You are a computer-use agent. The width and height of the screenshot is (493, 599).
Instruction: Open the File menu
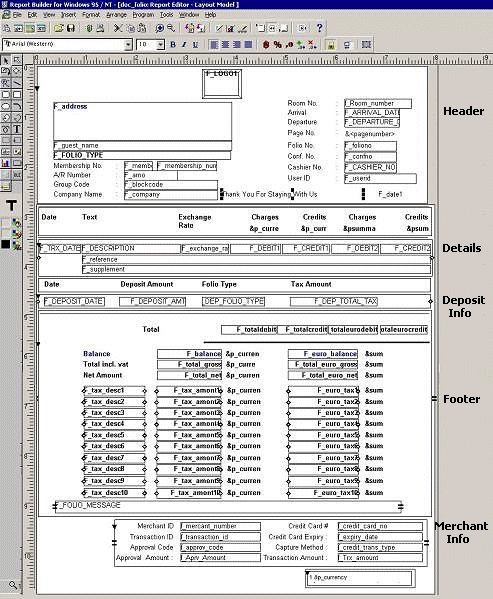tap(17, 15)
